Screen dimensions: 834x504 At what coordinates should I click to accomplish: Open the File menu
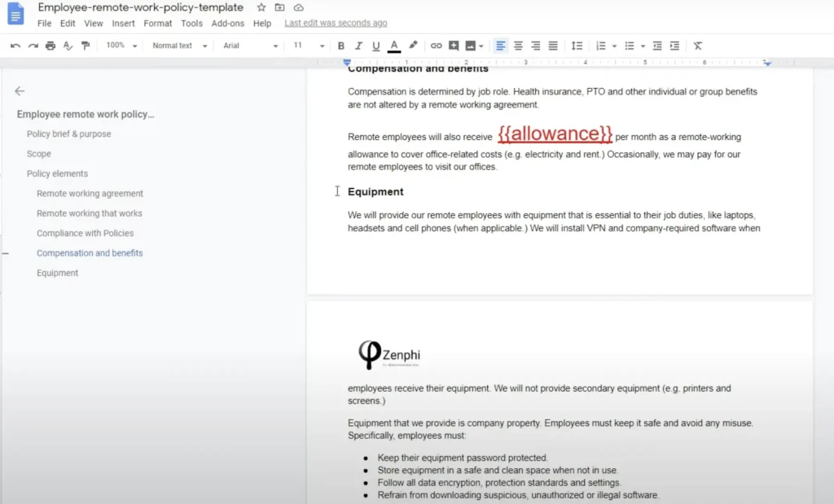44,24
